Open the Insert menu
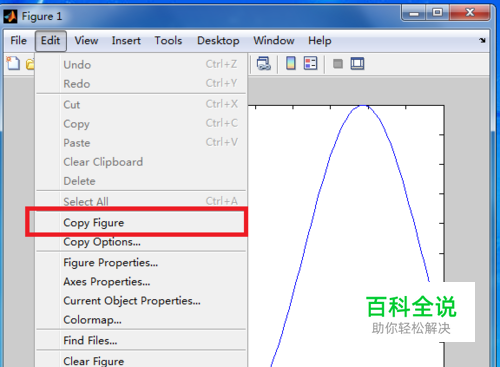Screen dimensions: 500x367 click(x=126, y=41)
